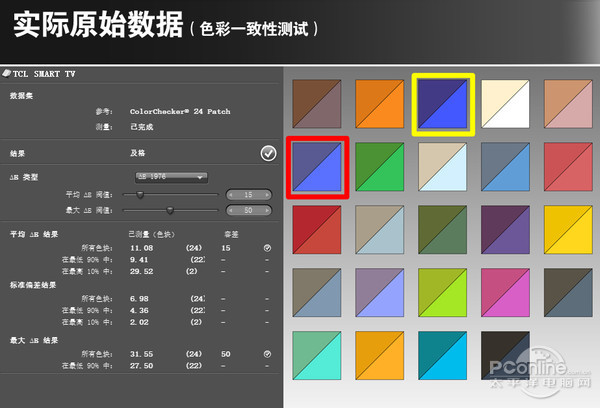Screen dimensions: 600x408
Task: Select the tan-gray and pale blue patch
Action: point(380,230)
